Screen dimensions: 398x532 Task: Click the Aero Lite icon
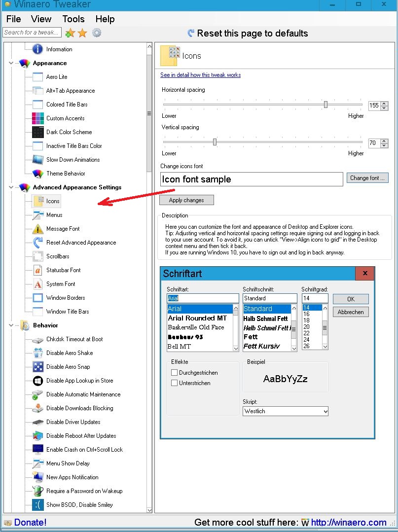pos(37,77)
